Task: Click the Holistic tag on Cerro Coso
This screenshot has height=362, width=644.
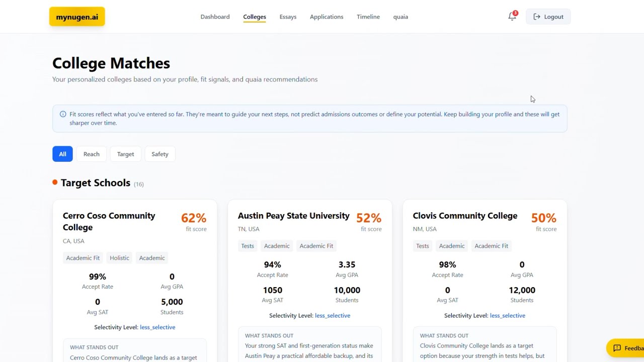Action: [x=119, y=258]
